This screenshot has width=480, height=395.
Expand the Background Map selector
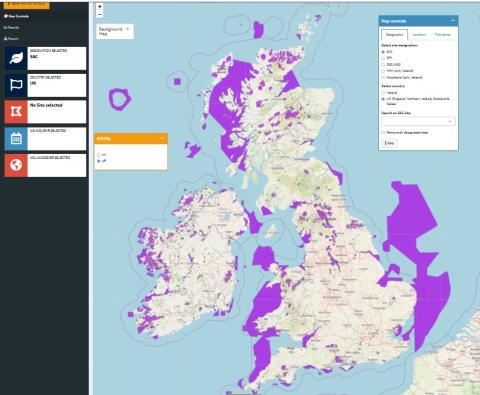[x=115, y=31]
